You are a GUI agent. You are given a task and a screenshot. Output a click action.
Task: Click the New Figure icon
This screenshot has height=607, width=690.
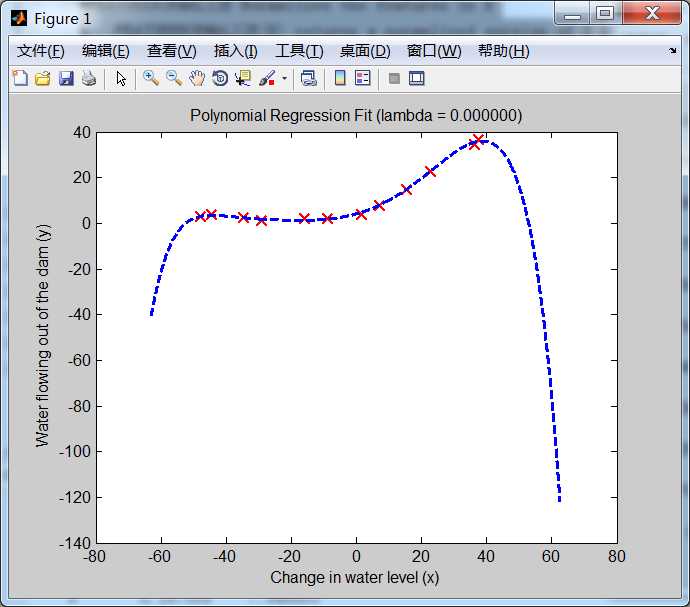tap(20, 78)
